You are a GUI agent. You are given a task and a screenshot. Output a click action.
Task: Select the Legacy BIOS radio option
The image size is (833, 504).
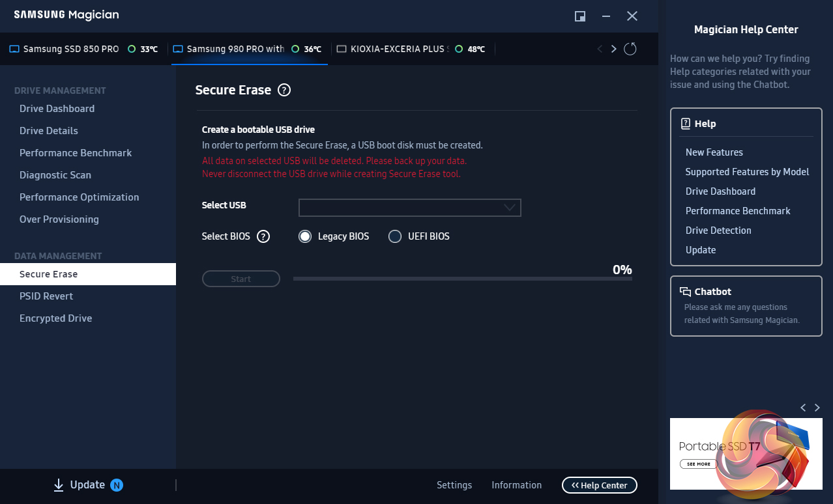[305, 236]
